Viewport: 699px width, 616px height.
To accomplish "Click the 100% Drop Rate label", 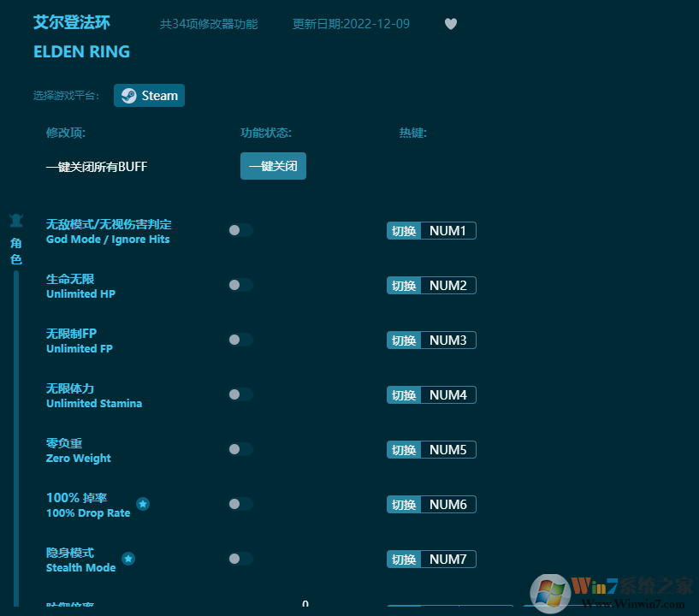I will [x=88, y=513].
